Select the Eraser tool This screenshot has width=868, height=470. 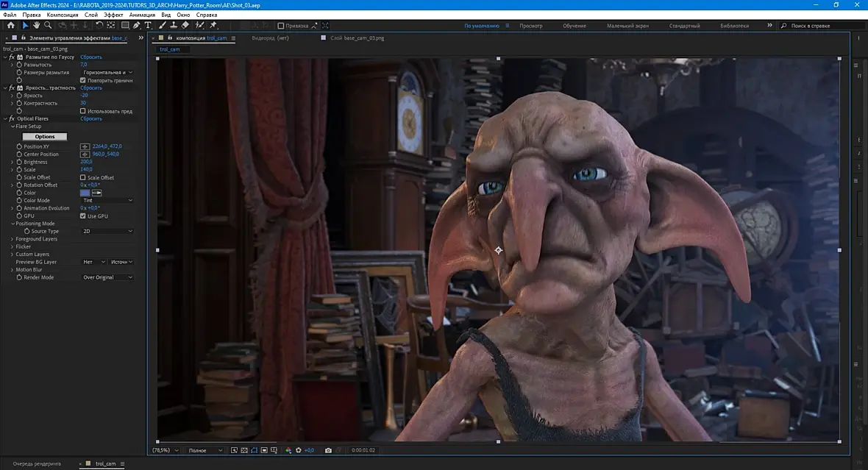coord(185,25)
